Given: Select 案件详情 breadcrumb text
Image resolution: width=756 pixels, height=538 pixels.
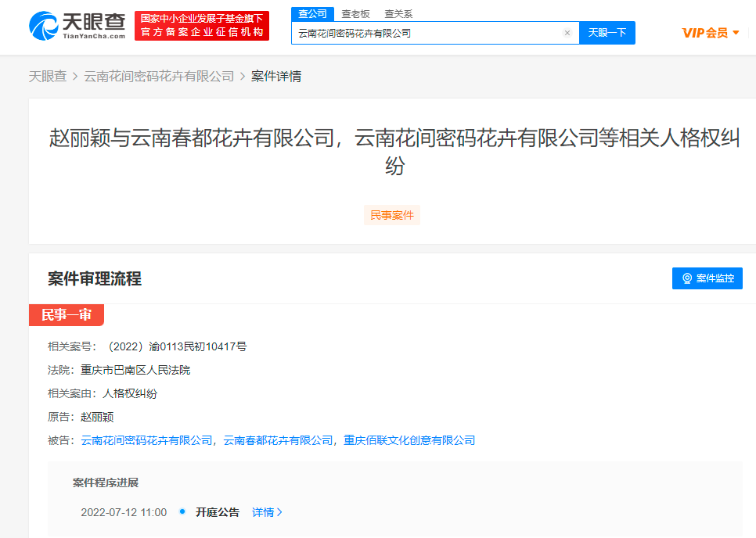Looking at the screenshot, I should click(x=276, y=76).
